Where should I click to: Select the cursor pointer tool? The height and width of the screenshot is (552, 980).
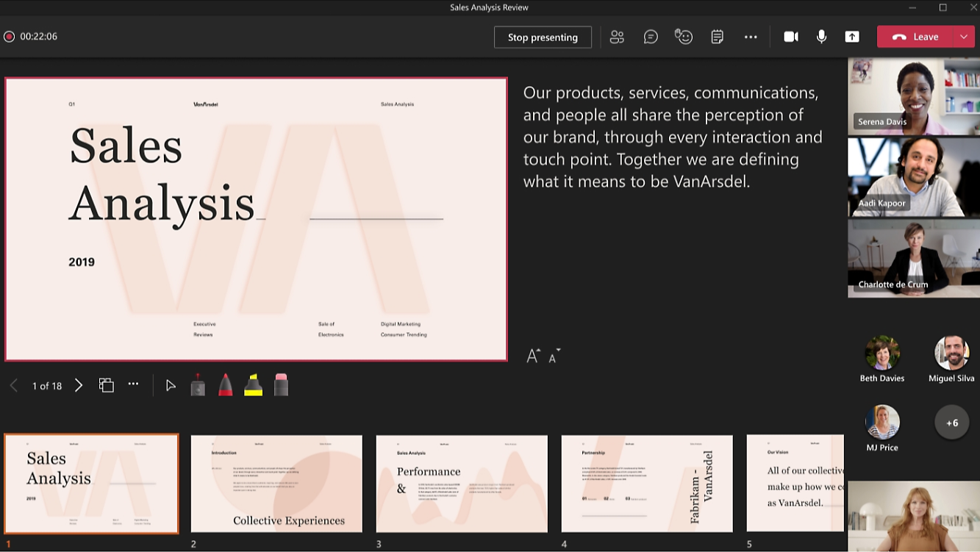(x=171, y=385)
